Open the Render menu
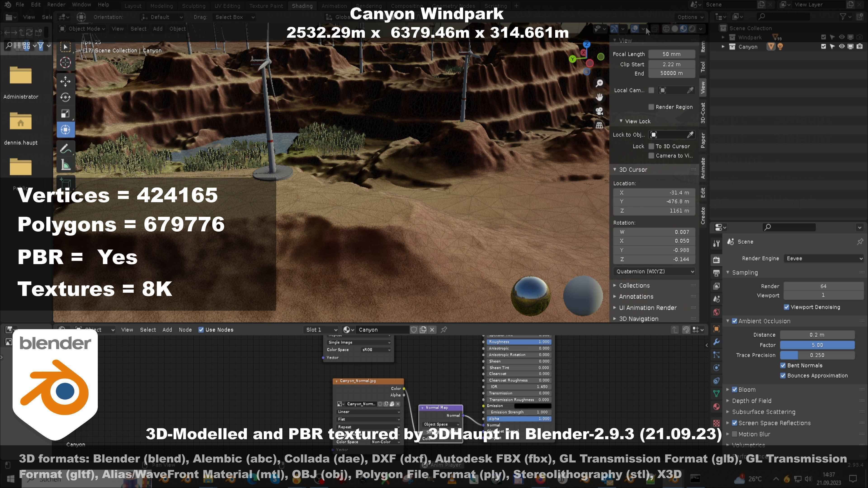 click(x=56, y=5)
